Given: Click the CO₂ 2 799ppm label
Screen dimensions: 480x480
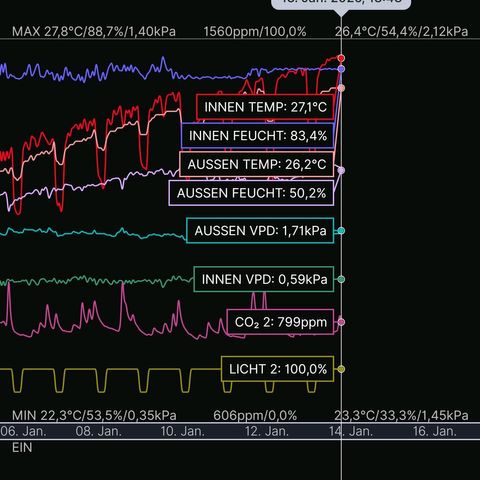Looking at the screenshot, I should (280, 322).
